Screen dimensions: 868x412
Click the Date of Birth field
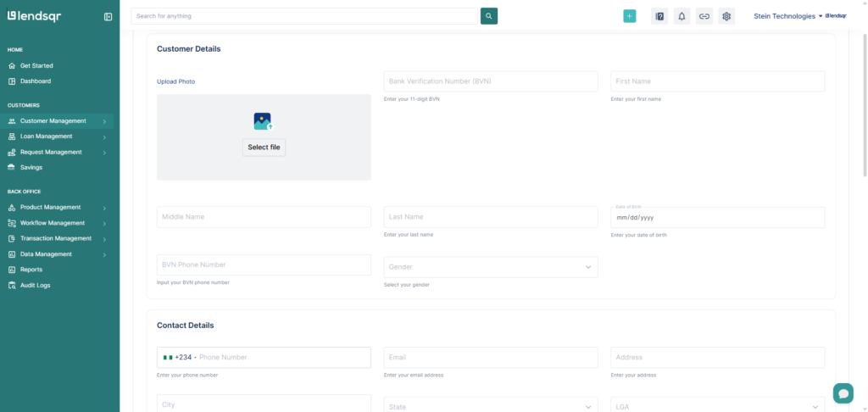[717, 218]
